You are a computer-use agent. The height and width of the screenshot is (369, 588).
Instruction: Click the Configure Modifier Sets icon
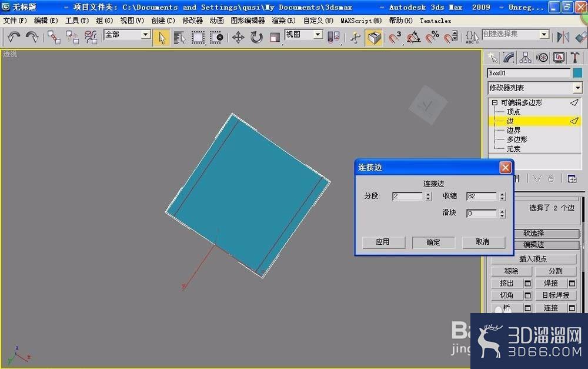pos(572,179)
